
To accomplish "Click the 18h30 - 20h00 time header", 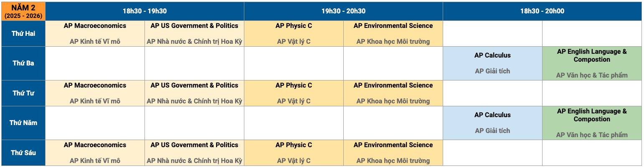I will tap(542, 11).
